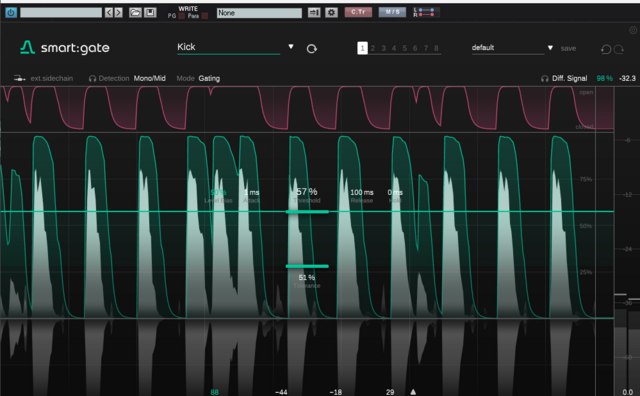Open the faint settings ring icon top right
The width and height of the screenshot is (640, 396).
point(633,30)
